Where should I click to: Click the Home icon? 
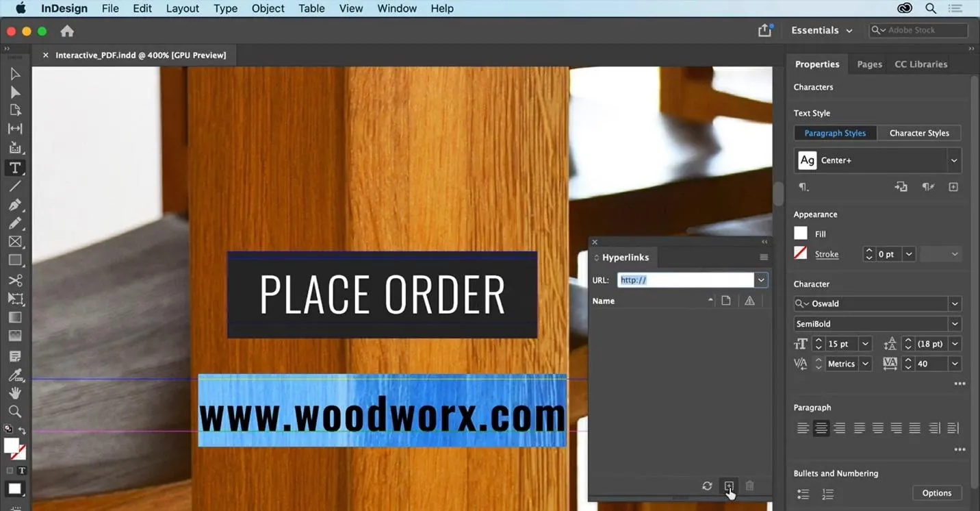click(67, 31)
